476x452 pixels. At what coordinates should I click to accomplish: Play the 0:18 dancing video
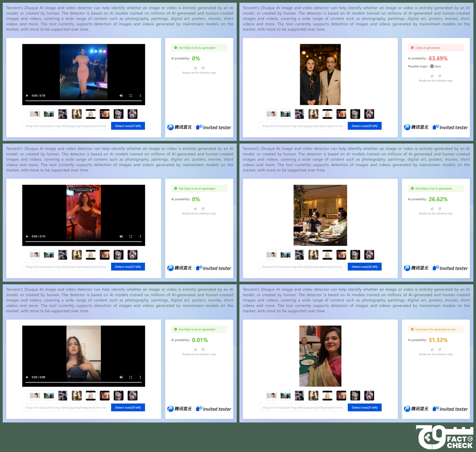coord(27,96)
